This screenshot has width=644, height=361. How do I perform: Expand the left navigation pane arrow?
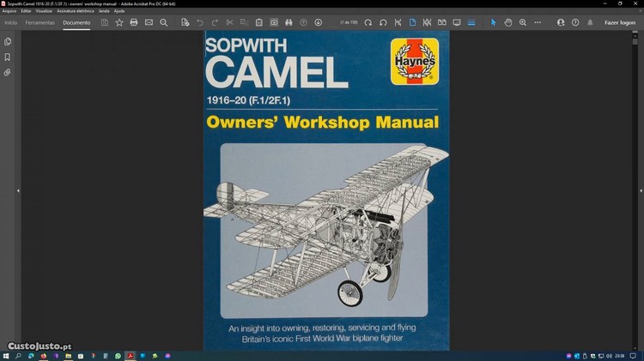[18, 190]
